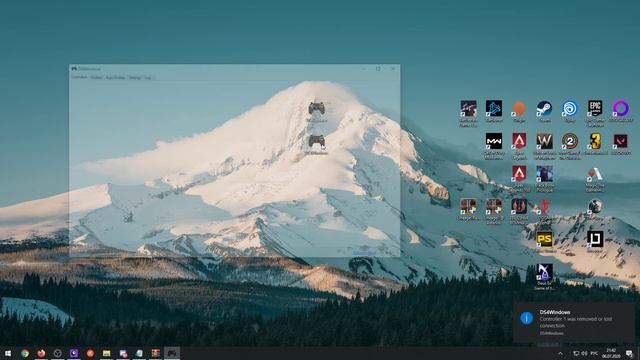Select the upper controller desktop shortcut
The width and height of the screenshot is (640, 360).
(317, 109)
